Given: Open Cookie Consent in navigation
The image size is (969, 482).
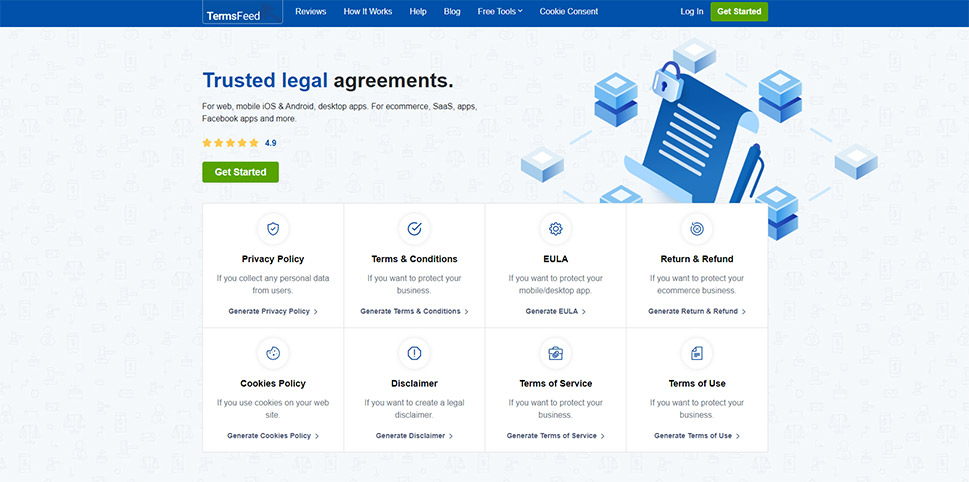Looking at the screenshot, I should click(x=569, y=11).
